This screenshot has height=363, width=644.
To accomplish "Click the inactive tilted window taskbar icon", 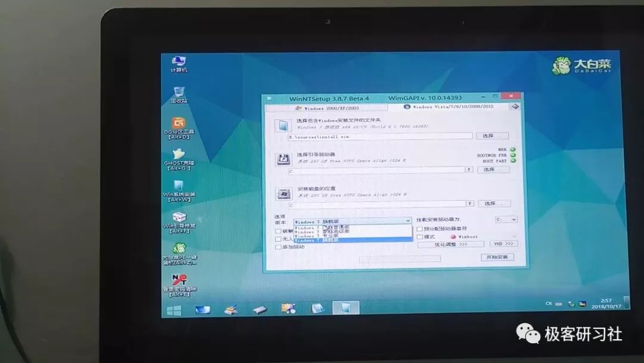I will (x=317, y=308).
